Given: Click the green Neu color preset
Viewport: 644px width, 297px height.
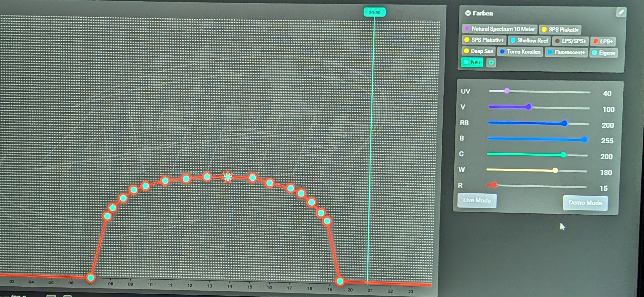Looking at the screenshot, I should pyautogui.click(x=472, y=62).
